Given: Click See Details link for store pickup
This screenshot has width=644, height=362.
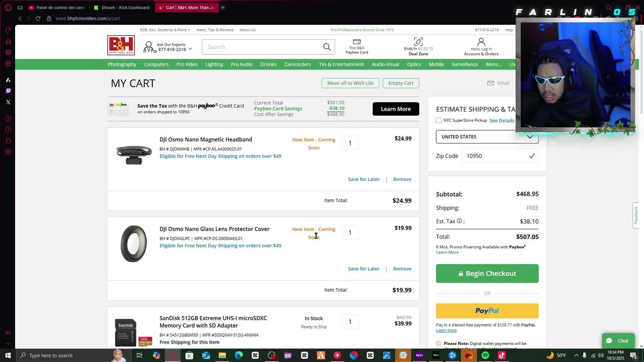Looking at the screenshot, I should pos(502,121).
